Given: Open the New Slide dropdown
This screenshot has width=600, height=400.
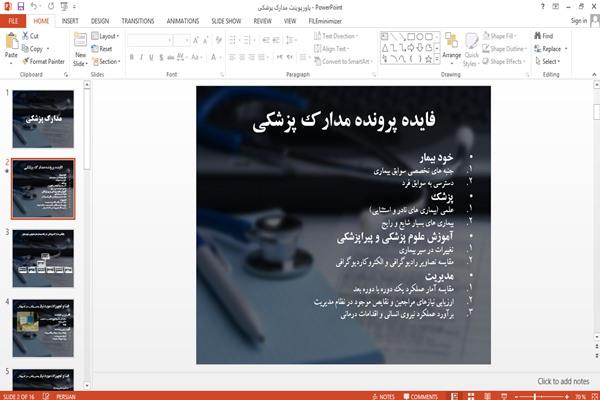Looking at the screenshot, I should (80, 61).
